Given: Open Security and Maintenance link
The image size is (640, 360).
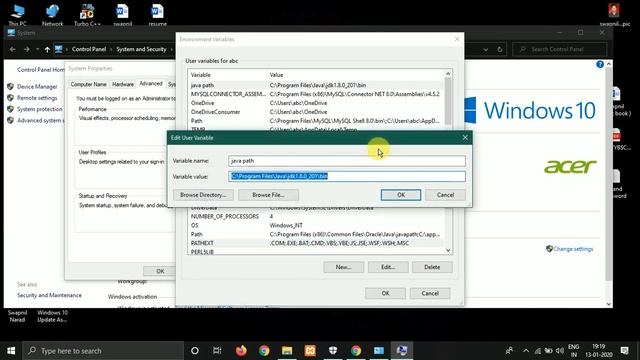Looking at the screenshot, I should (49, 295).
